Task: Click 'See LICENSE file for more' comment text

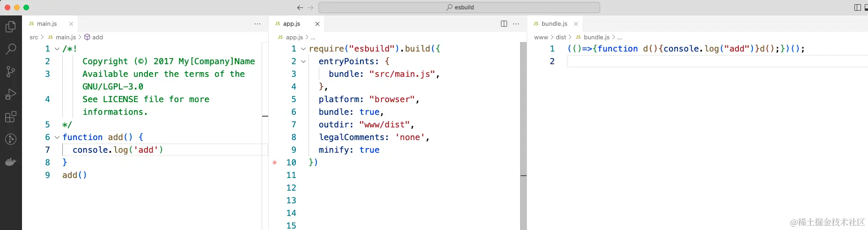Action: coord(146,99)
